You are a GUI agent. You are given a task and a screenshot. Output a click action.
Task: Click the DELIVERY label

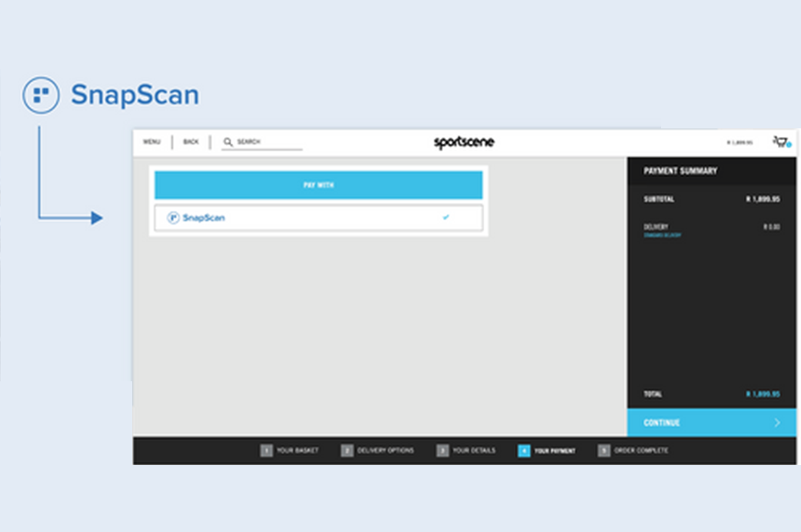click(x=656, y=226)
